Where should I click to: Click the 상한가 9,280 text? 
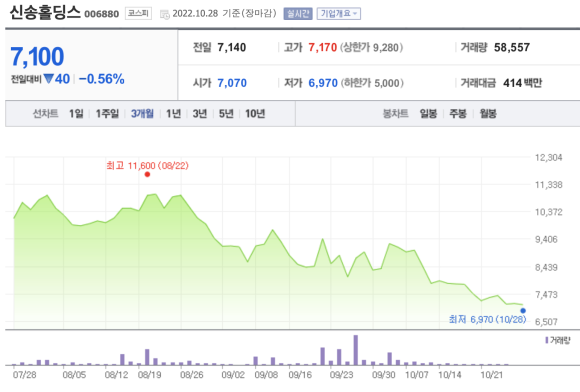[x=371, y=47]
